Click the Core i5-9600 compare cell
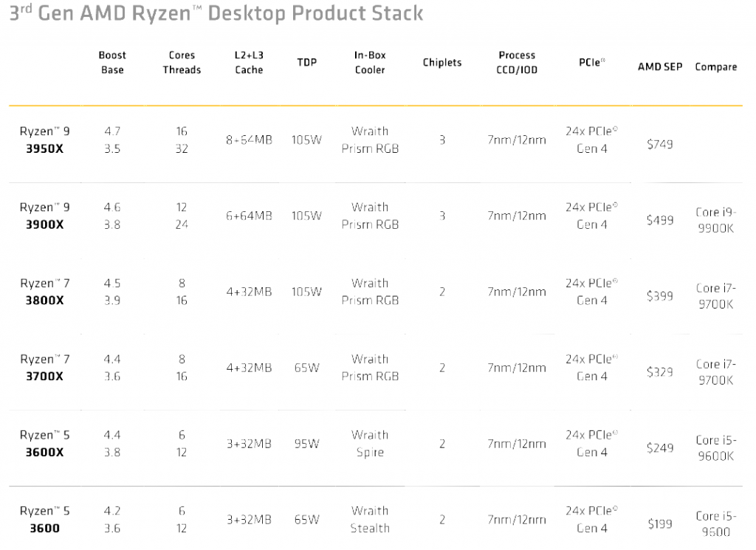Screen dimensions: 756x550 coord(716,524)
